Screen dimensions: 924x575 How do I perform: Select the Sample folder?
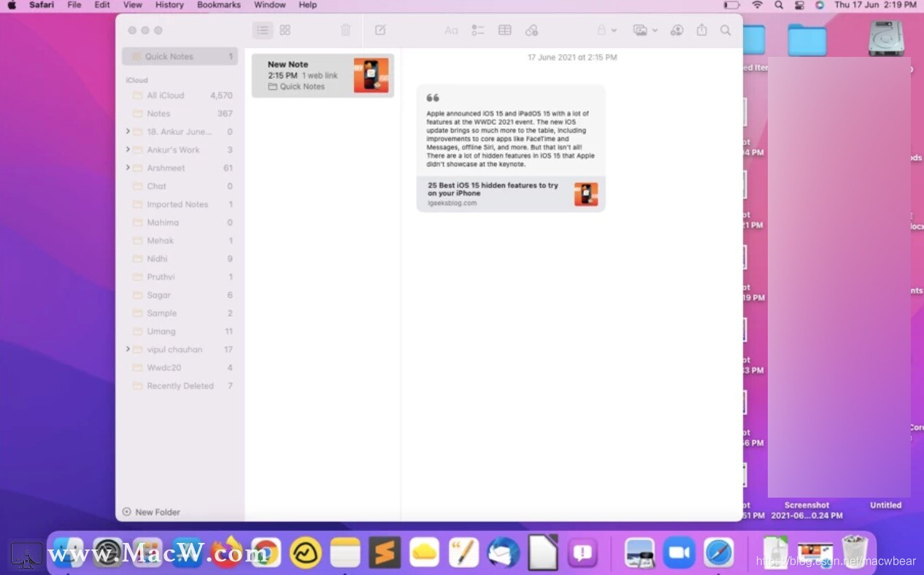point(180,313)
